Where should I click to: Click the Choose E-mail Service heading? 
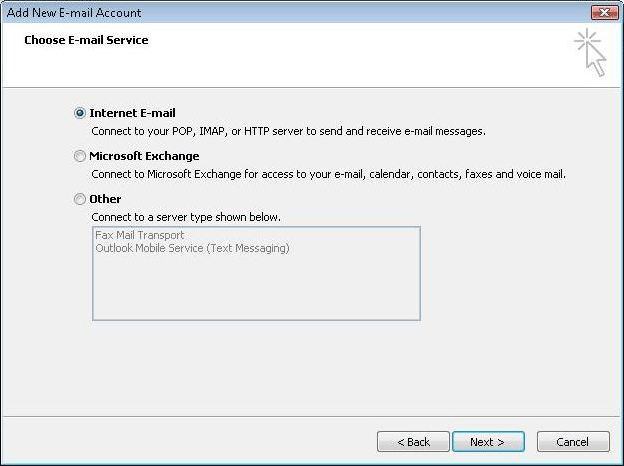pos(86,41)
